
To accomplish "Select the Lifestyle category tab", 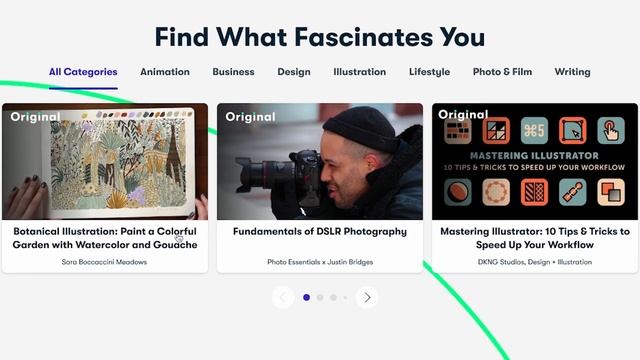I will (x=429, y=72).
